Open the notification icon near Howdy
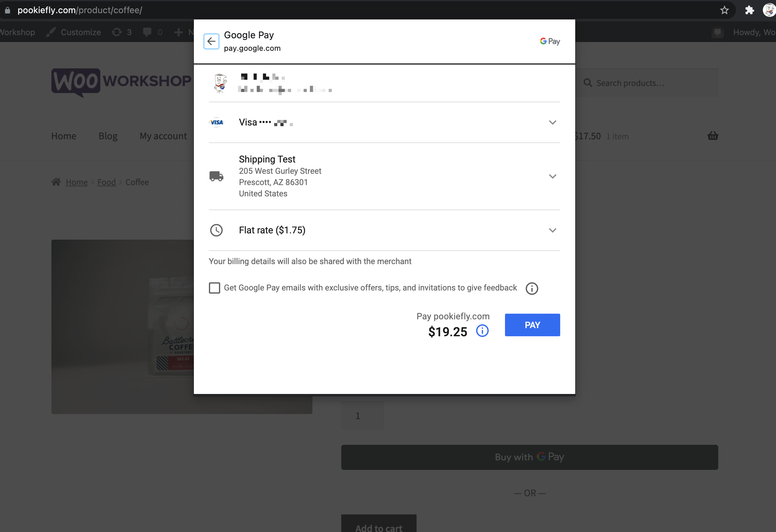This screenshot has width=776, height=532. click(x=717, y=32)
